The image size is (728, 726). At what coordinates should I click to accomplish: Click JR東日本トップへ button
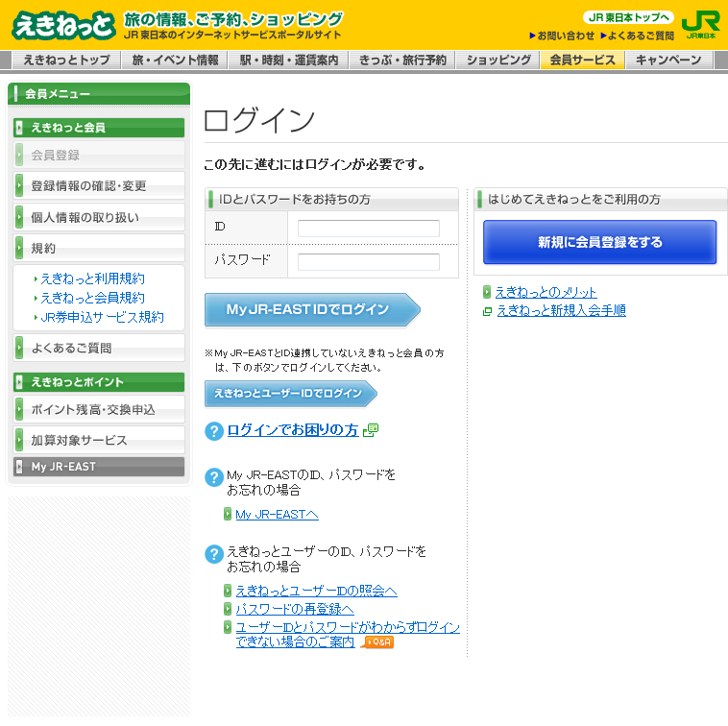pos(628,17)
